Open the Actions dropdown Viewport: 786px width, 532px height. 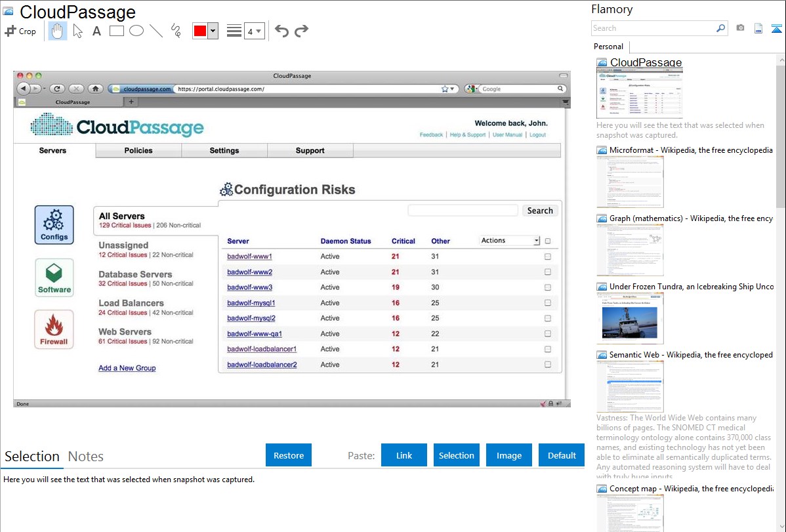510,241
